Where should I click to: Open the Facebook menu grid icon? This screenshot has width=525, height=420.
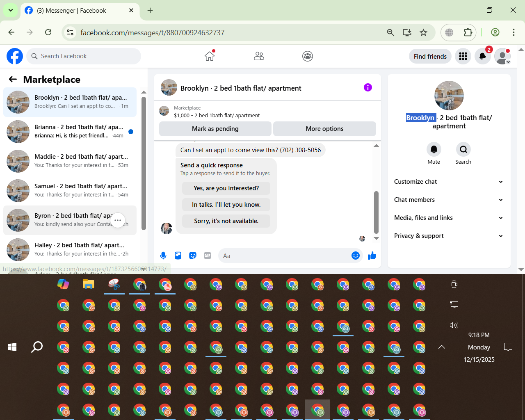tap(463, 56)
